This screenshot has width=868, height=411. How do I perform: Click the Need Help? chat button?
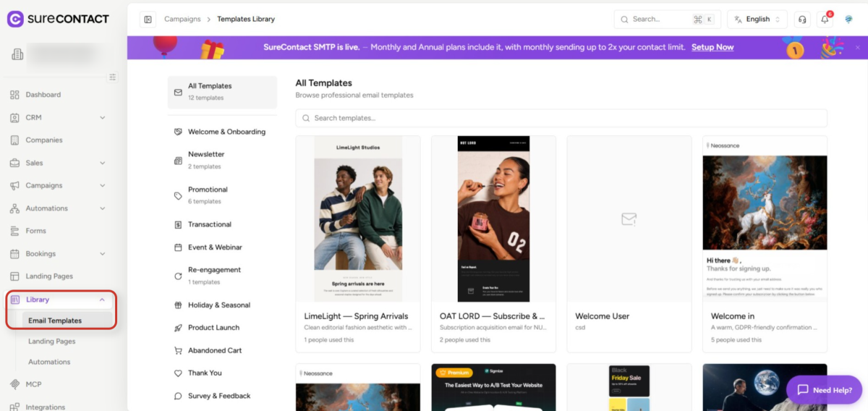point(824,390)
